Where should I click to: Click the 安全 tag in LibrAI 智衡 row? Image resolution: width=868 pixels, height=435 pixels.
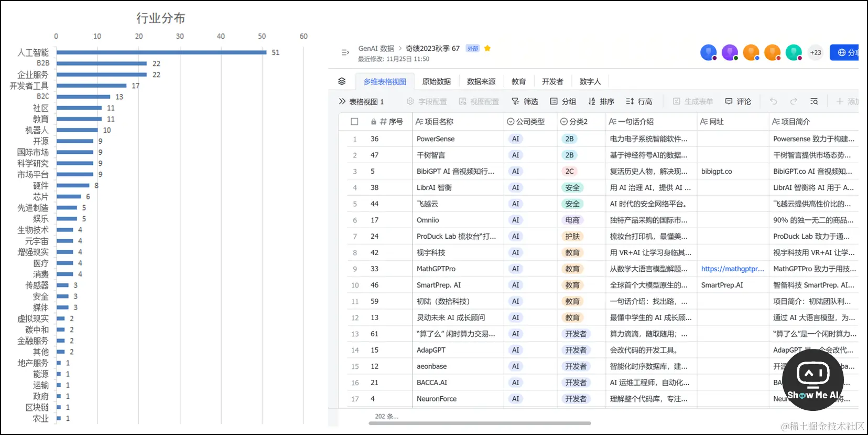point(572,187)
